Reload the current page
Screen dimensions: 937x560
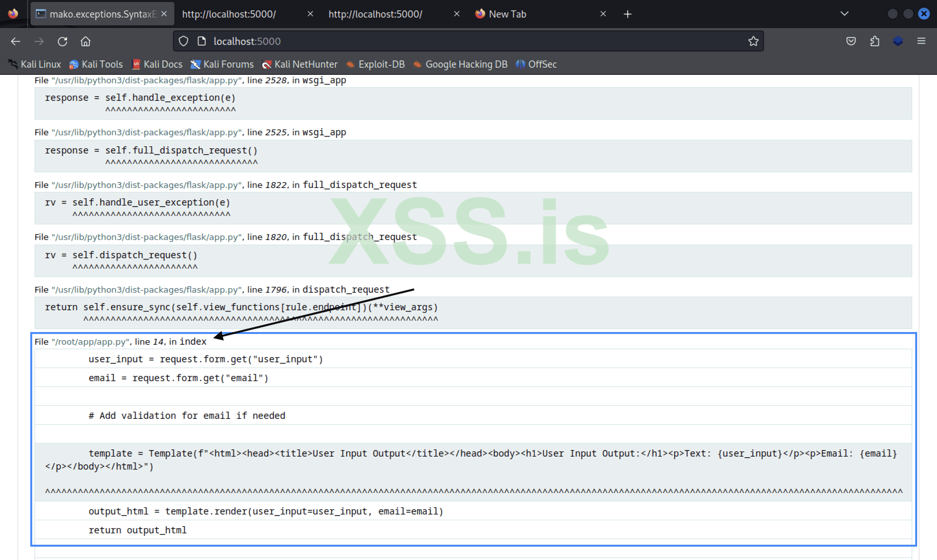pos(62,41)
